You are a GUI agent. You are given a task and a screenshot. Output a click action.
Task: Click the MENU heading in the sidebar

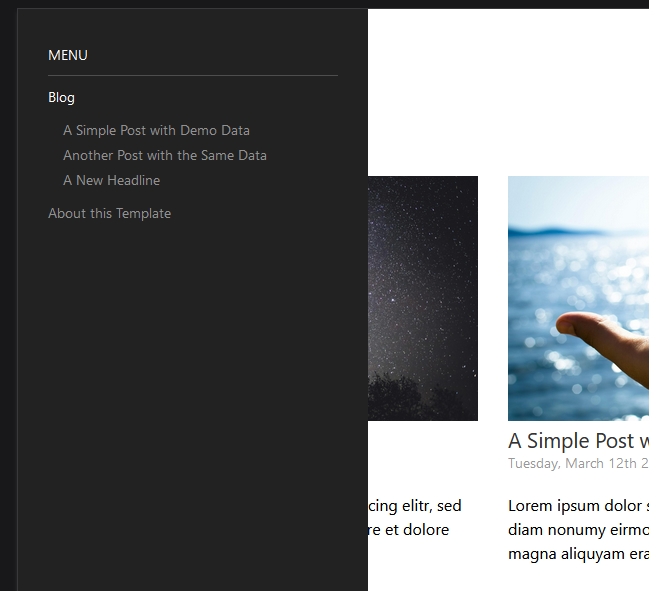click(x=68, y=55)
